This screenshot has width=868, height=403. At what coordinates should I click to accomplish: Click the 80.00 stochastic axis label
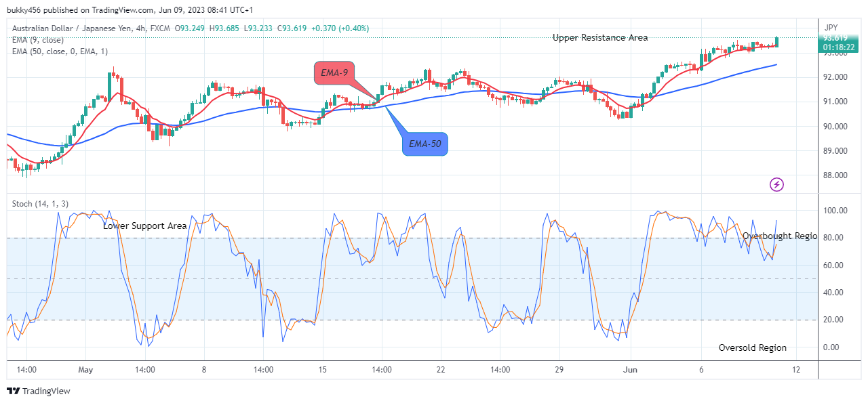click(835, 238)
